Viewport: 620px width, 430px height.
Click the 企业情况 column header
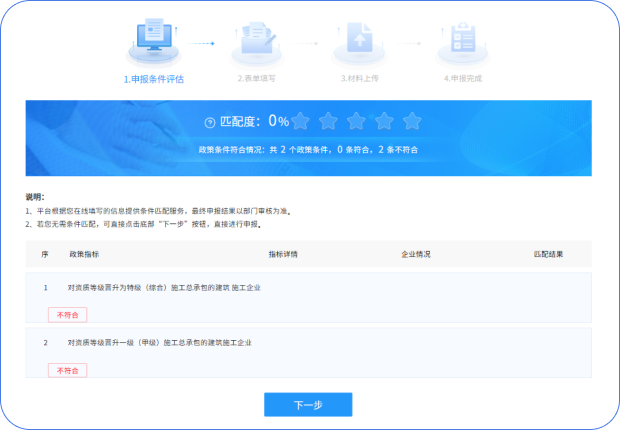click(x=415, y=254)
